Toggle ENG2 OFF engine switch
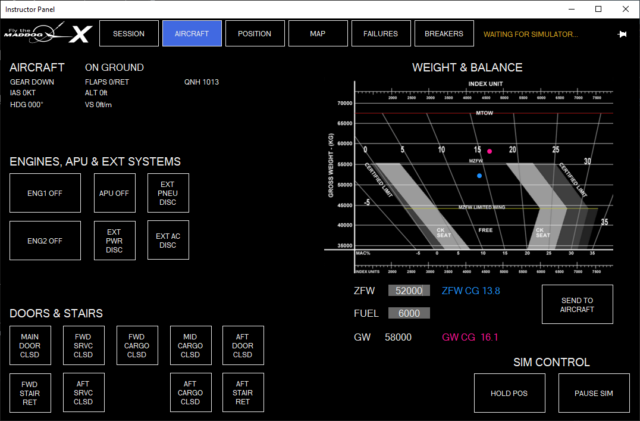This screenshot has width=640, height=421. [36, 240]
